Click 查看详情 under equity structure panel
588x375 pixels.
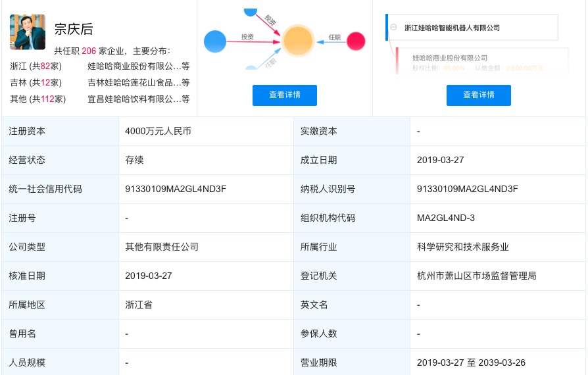coord(478,95)
